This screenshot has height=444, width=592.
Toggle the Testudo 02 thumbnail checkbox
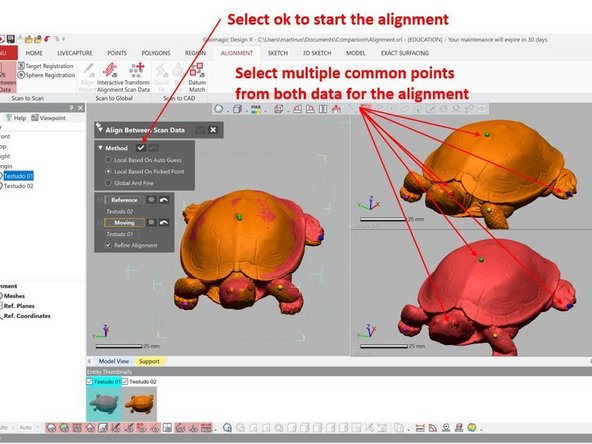tap(125, 381)
